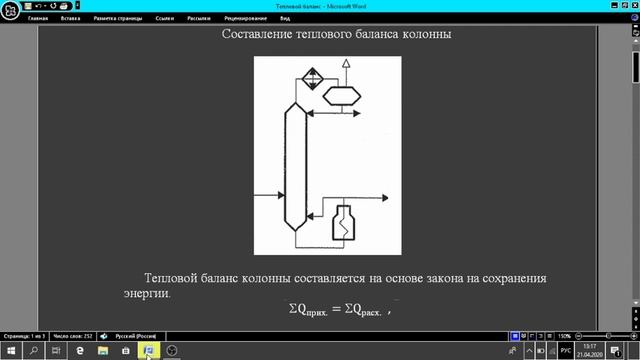
Task: Switch to the Вставка tab
Action: click(x=70, y=18)
